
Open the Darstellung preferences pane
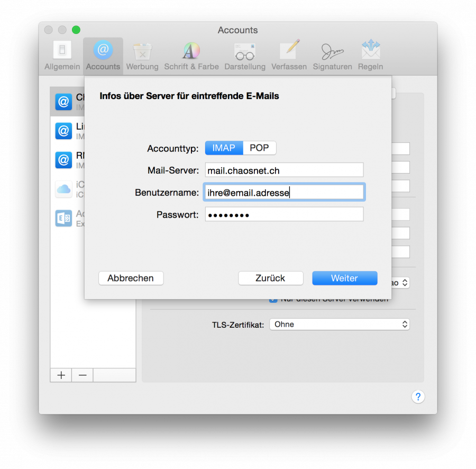point(244,55)
